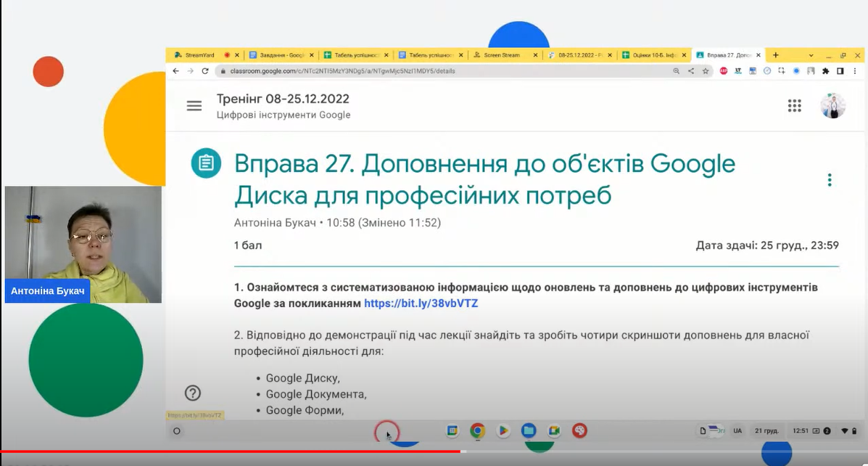Click the video progress bar
This screenshot has width=868, height=466.
[434, 451]
